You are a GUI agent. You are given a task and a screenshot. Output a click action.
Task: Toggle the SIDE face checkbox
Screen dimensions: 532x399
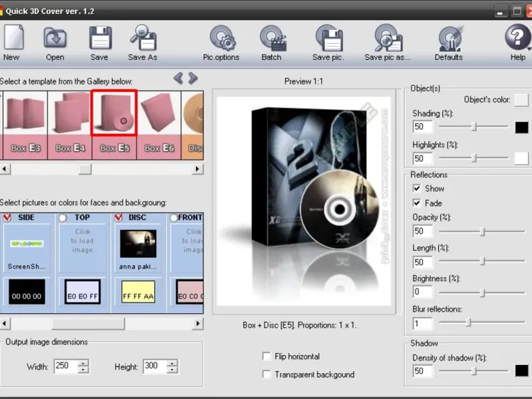[x=7, y=217]
